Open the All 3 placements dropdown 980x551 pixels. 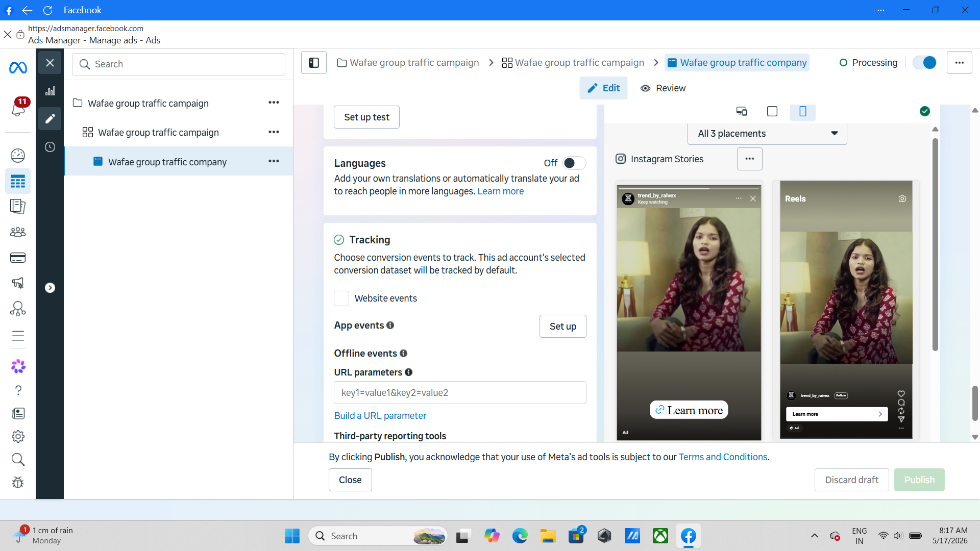click(x=767, y=134)
